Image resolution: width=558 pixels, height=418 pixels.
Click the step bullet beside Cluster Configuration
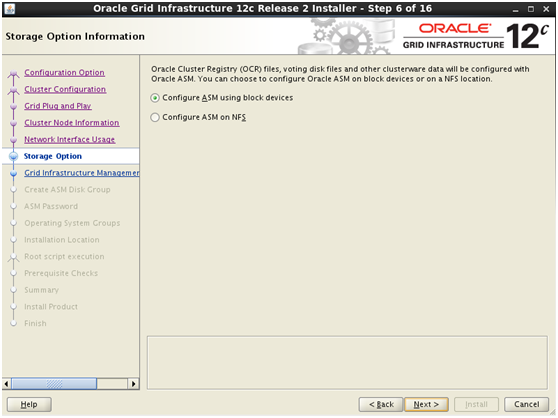coord(14,90)
